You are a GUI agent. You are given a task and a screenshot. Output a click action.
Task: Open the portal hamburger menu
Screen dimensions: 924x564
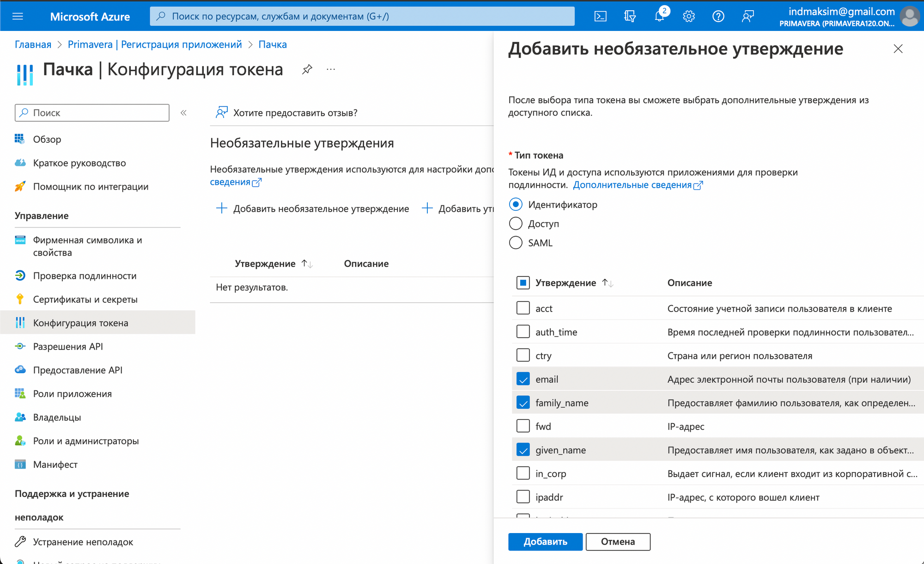click(18, 17)
